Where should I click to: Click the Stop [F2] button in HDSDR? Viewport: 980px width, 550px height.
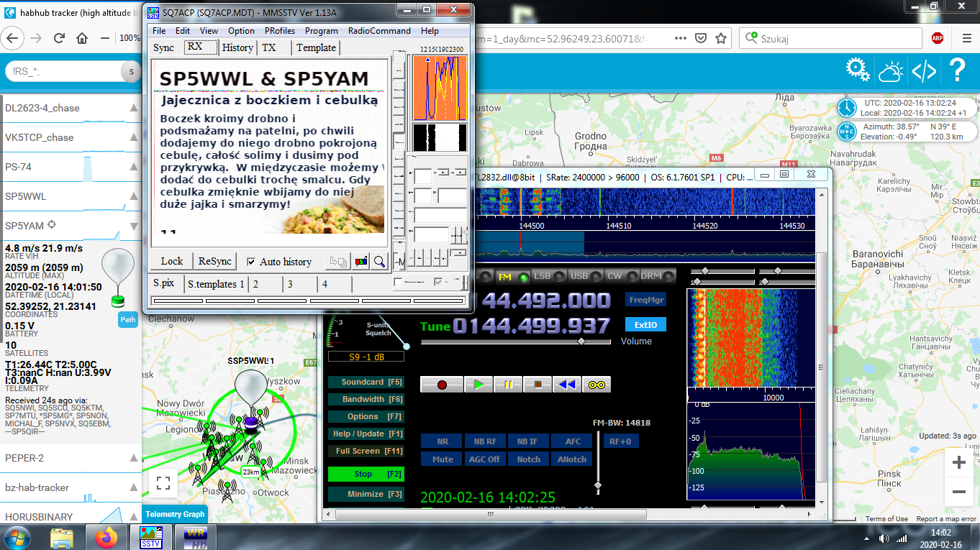tap(365, 475)
